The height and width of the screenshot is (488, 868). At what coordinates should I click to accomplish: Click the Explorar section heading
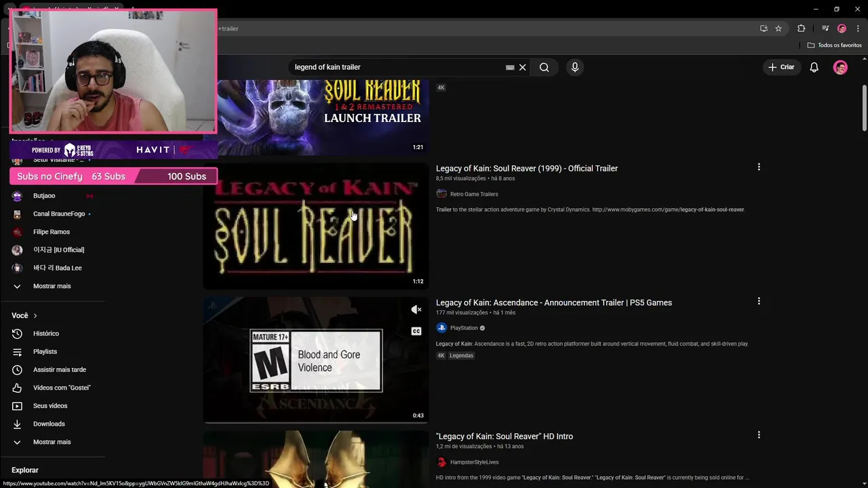[25, 470]
